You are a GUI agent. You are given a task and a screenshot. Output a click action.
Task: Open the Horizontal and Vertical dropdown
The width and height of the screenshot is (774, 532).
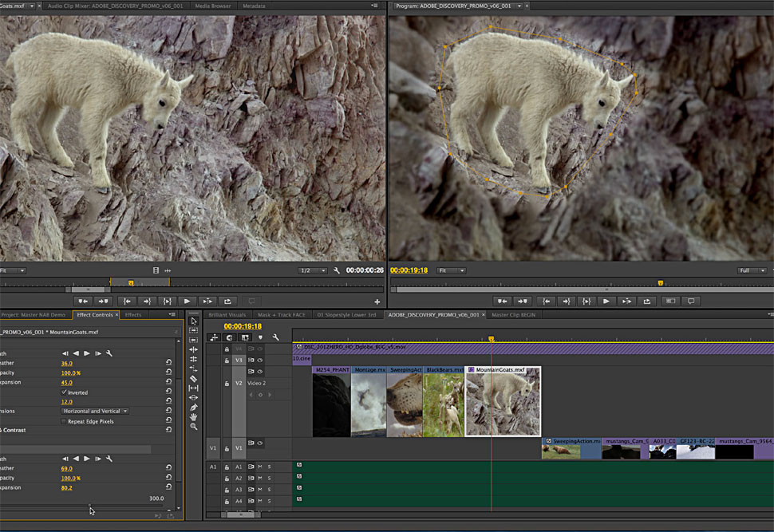(x=95, y=412)
